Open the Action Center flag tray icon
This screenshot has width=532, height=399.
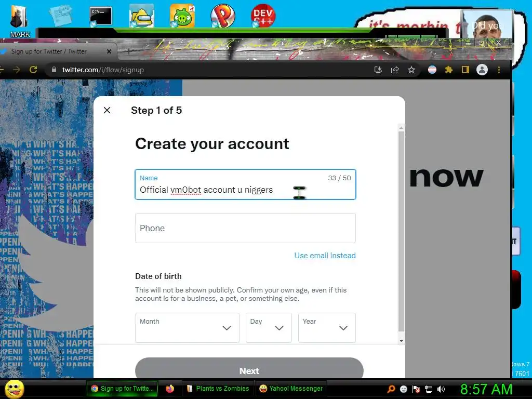click(416, 389)
